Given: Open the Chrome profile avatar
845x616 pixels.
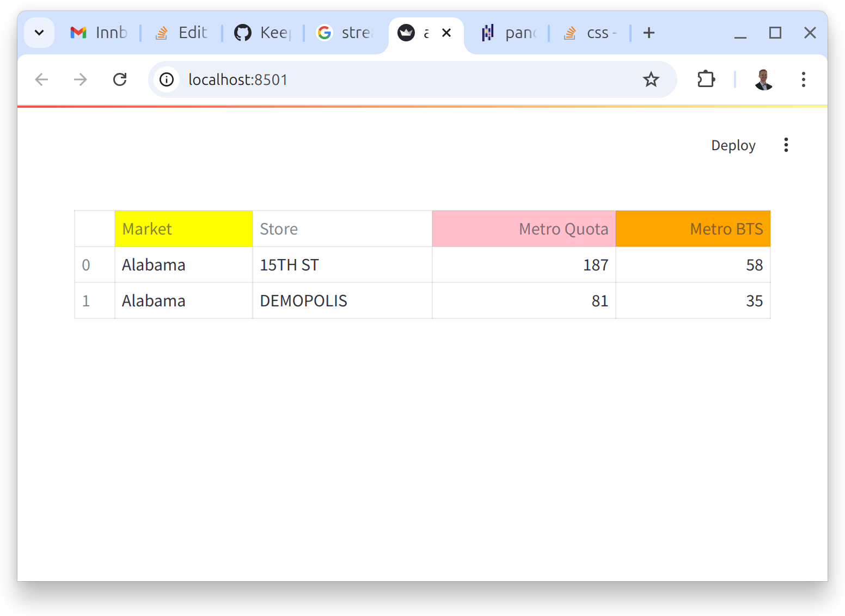Looking at the screenshot, I should 764,79.
